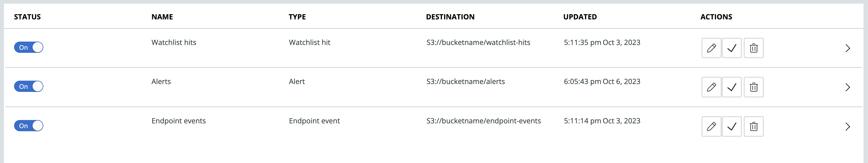Image resolution: width=868 pixels, height=163 pixels.
Task: Expand Endpoint events row with chevron
Action: pyautogui.click(x=847, y=127)
